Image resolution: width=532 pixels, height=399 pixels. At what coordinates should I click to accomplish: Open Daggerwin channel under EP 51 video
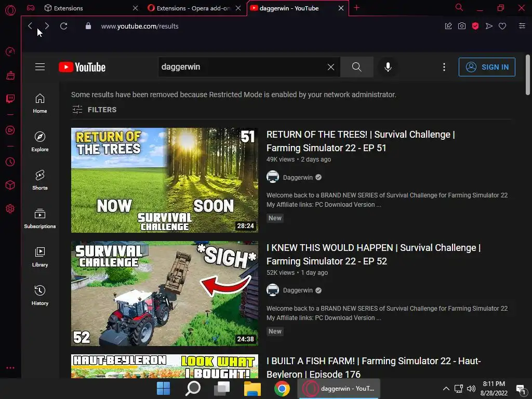[298, 178]
